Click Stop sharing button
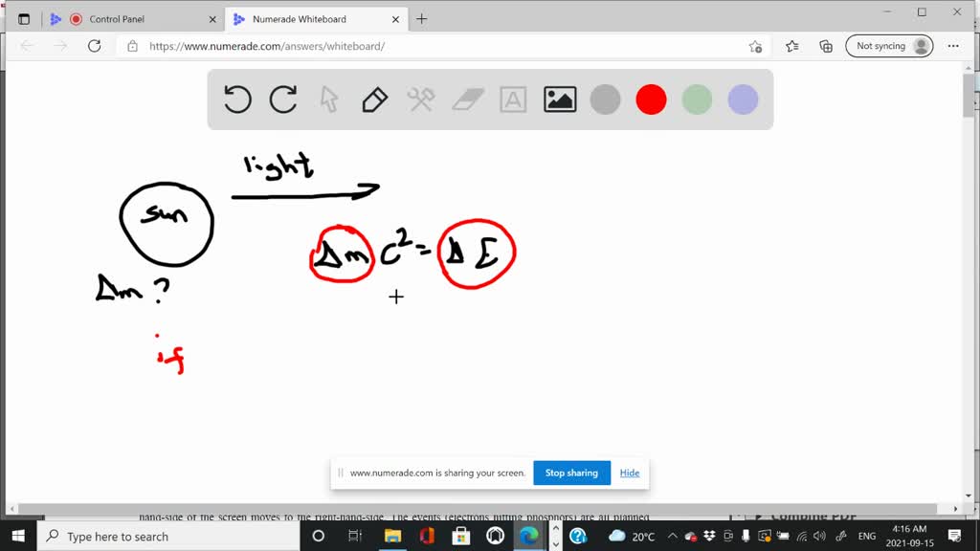980x551 pixels. [x=572, y=473]
